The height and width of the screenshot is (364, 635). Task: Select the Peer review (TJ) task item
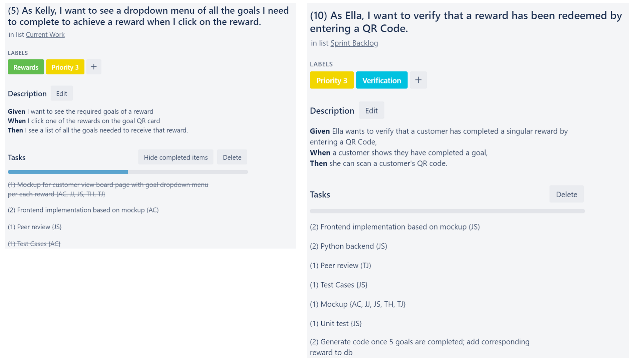[x=340, y=266]
